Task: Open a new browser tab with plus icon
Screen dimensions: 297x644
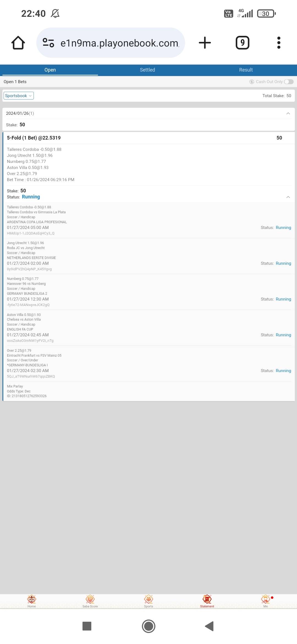Action: [x=205, y=43]
